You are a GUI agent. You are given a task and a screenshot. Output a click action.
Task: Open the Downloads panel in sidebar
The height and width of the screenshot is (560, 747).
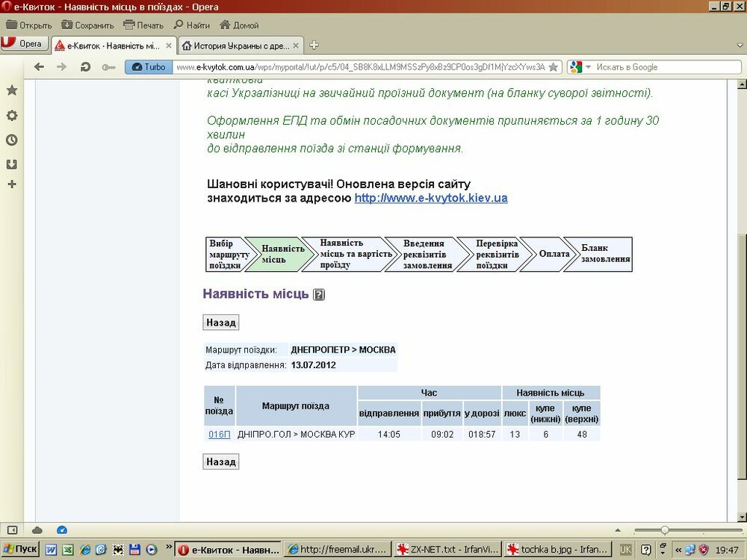point(12,164)
